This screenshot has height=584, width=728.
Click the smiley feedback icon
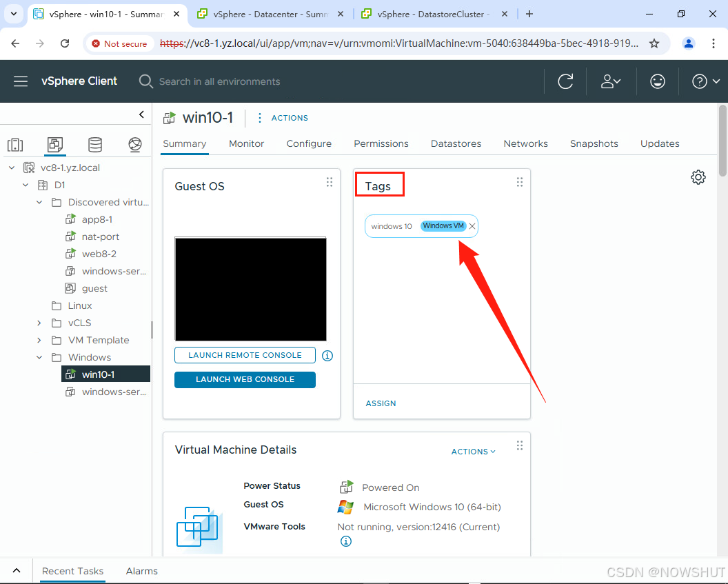click(657, 81)
